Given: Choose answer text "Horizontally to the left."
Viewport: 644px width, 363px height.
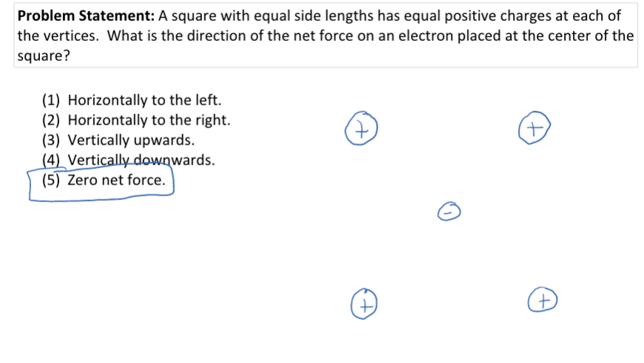Looking at the screenshot, I should 144,100.
